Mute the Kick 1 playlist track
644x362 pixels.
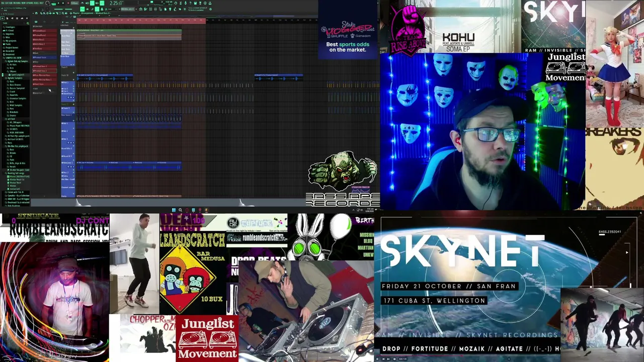tap(73, 86)
